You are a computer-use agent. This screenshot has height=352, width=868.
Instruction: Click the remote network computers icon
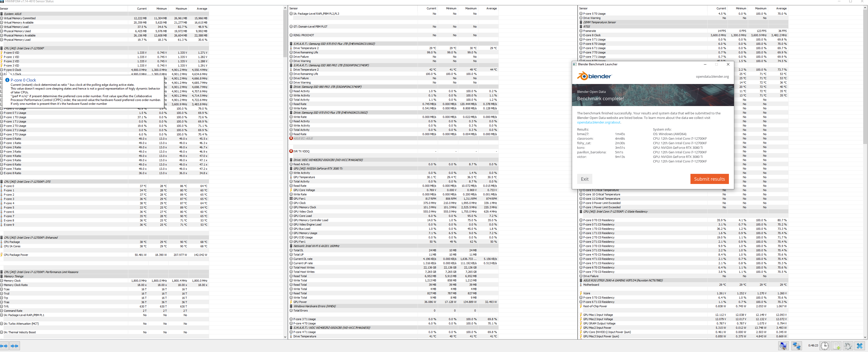[797, 346]
